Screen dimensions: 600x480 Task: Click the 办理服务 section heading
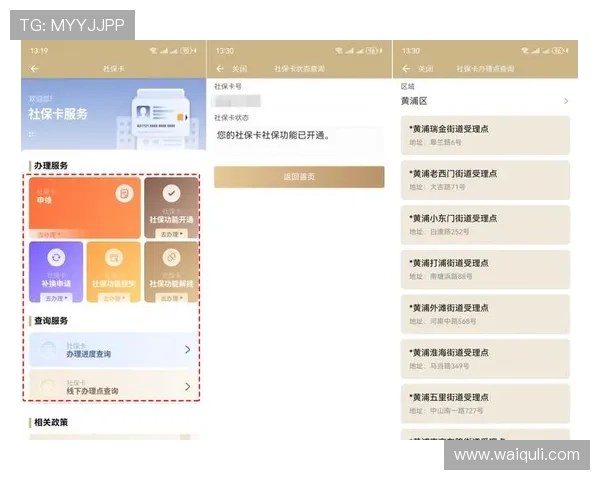coord(51,165)
